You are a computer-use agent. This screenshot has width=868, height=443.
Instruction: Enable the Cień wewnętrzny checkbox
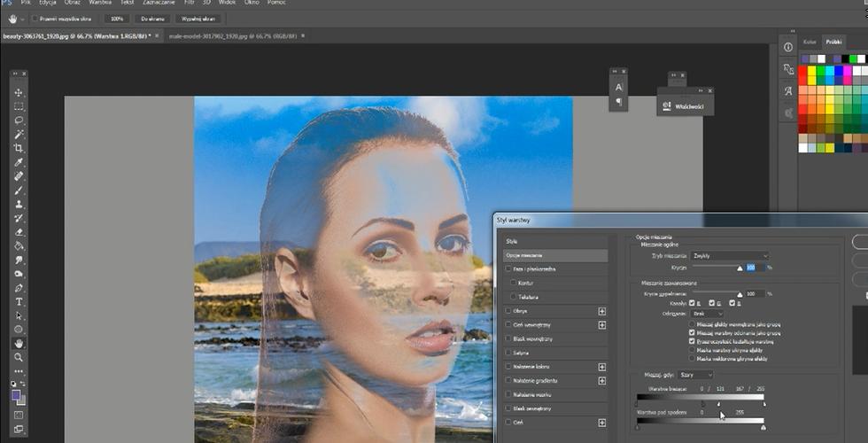point(508,325)
